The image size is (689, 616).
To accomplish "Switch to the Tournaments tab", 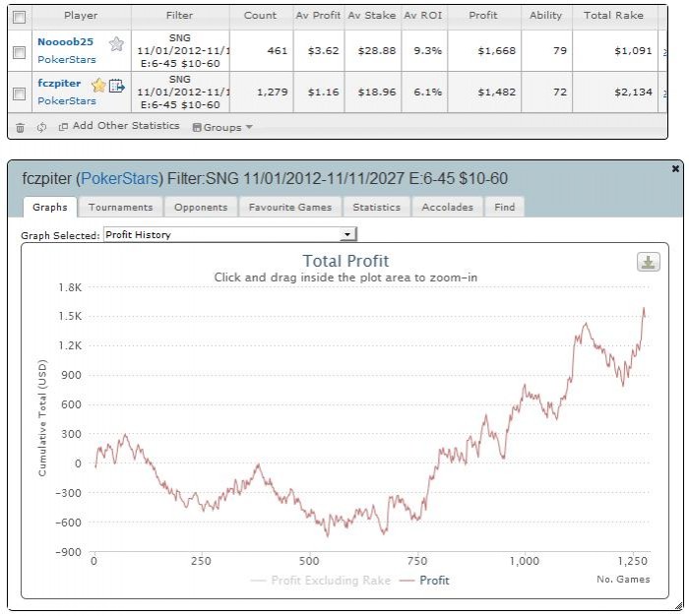I will (x=120, y=207).
